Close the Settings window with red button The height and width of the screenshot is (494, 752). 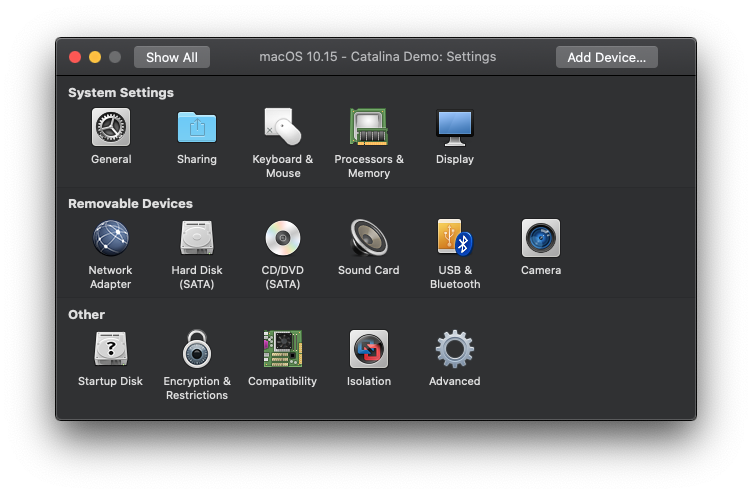point(75,57)
